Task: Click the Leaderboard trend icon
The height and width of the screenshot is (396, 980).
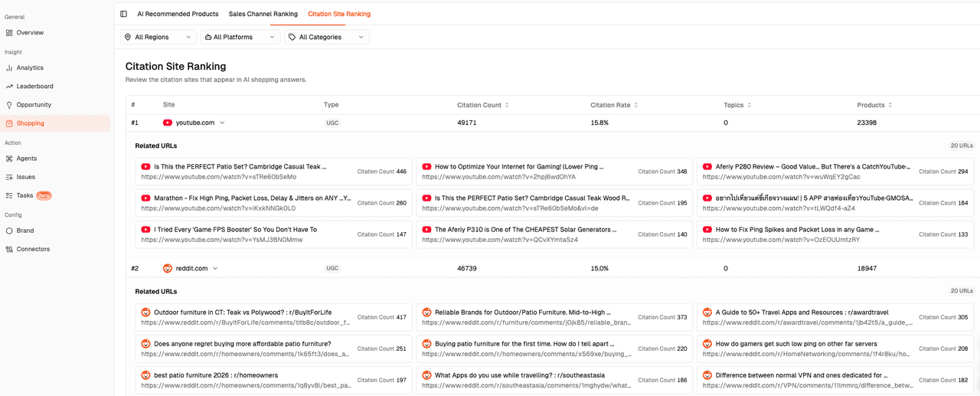Action: tap(9, 86)
